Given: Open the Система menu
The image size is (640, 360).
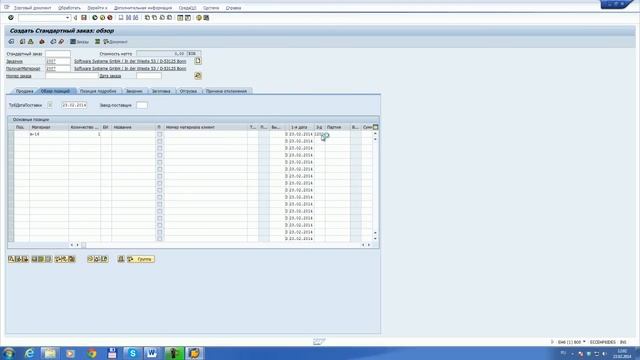Looking at the screenshot, I should tap(211, 8).
